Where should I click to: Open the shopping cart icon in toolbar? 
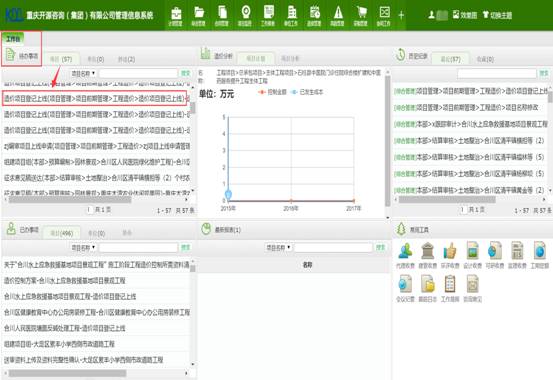click(x=361, y=13)
